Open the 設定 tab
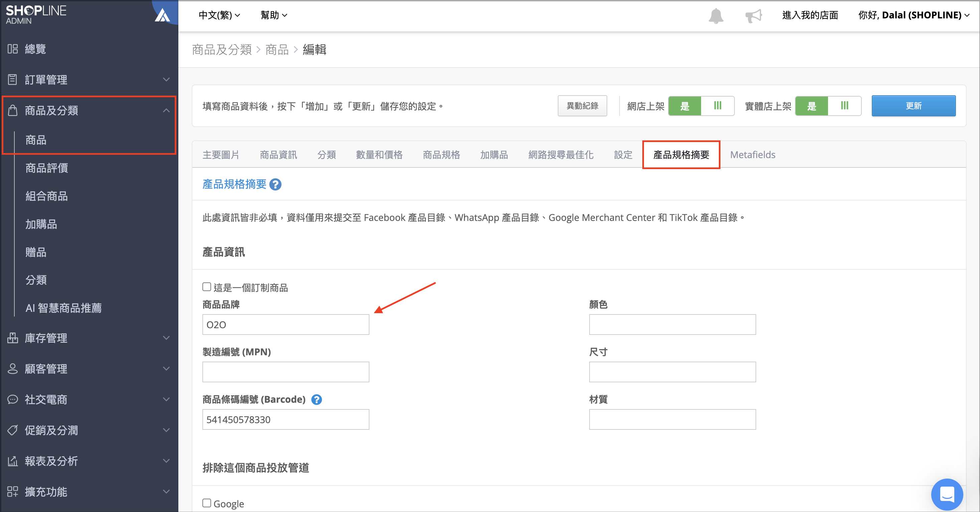The image size is (980, 512). tap(623, 154)
